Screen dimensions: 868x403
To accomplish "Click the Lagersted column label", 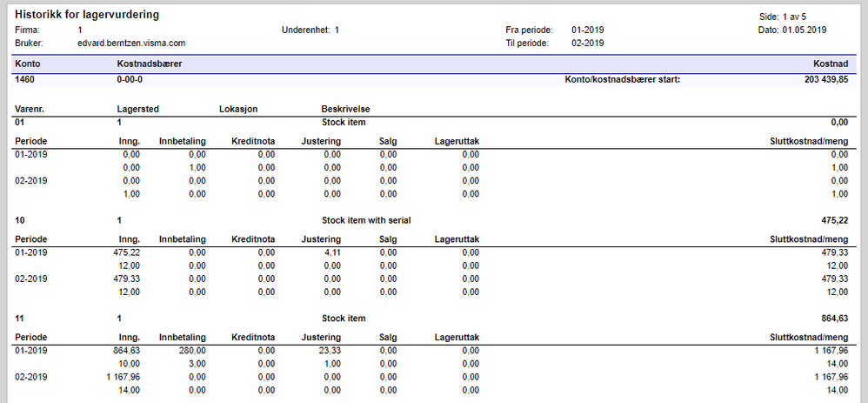I will coord(138,109).
